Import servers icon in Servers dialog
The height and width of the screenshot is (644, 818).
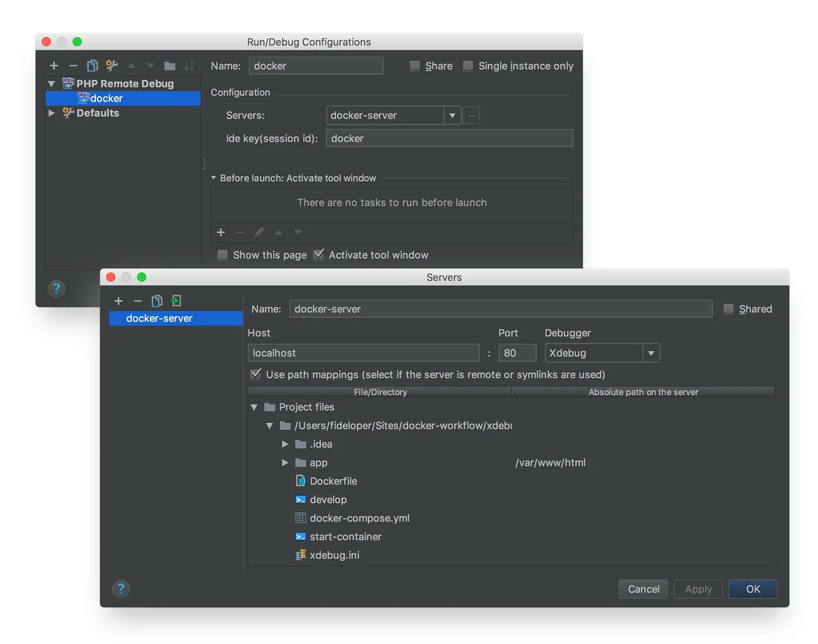(x=176, y=300)
